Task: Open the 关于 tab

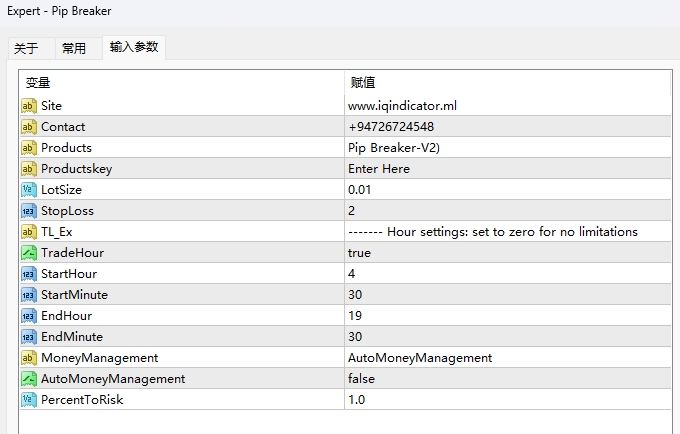Action: click(x=26, y=48)
